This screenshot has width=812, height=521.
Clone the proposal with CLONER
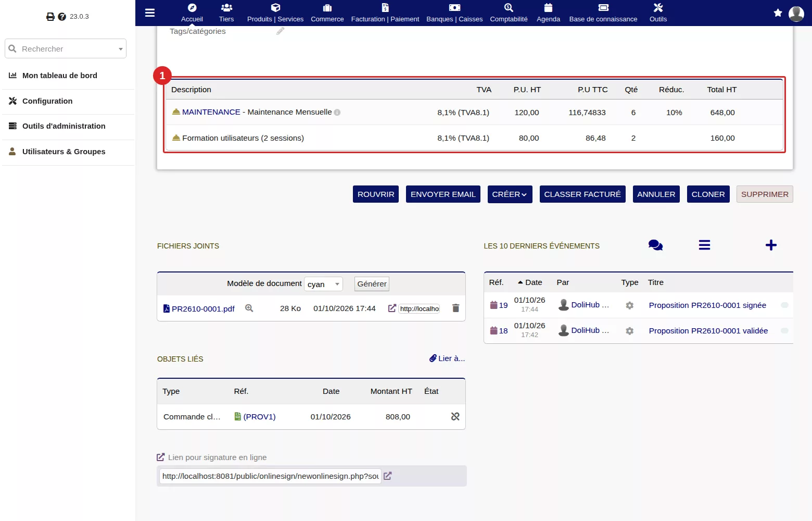coord(708,194)
